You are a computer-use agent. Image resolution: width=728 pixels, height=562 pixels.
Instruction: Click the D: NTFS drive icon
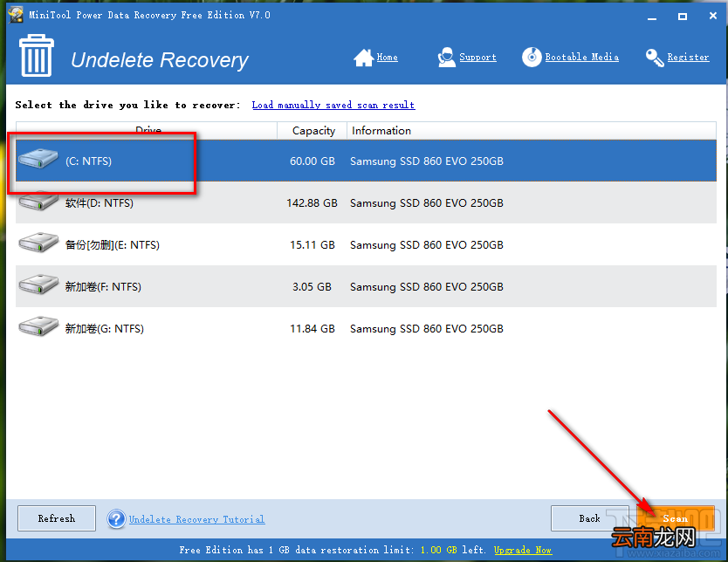point(38,201)
